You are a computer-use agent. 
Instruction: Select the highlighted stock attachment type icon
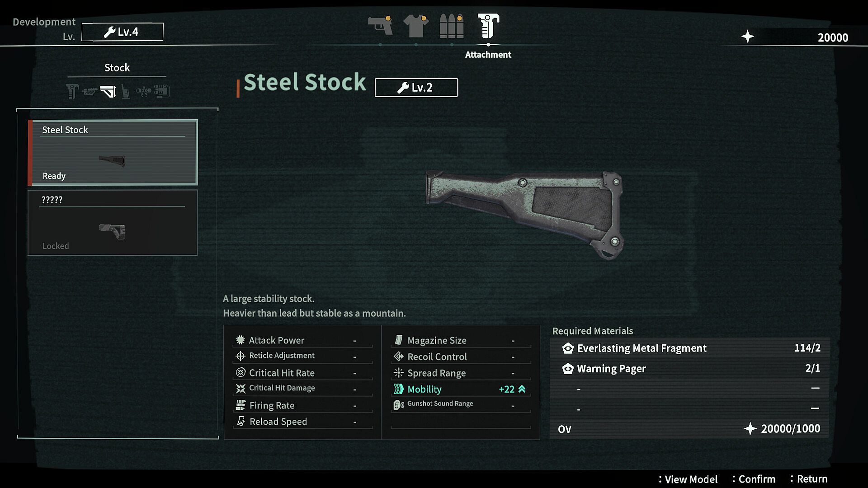click(x=108, y=92)
